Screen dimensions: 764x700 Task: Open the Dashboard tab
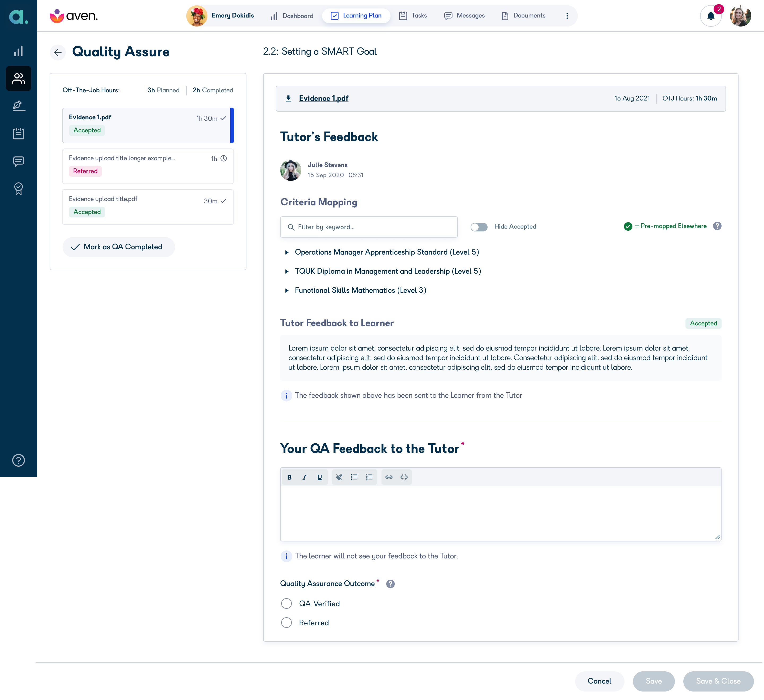point(292,16)
